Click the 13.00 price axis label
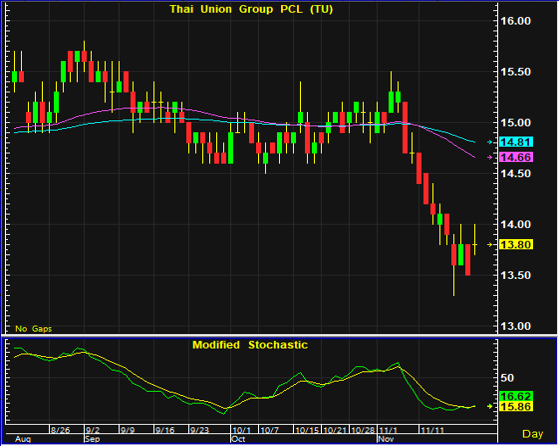The width and height of the screenshot is (559, 446). 516,326
